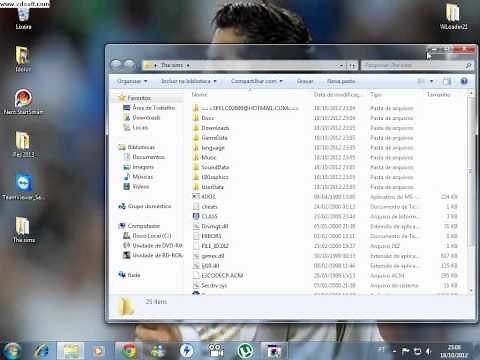Open uTorrent from the taskbar
The height and width of the screenshot is (360, 480).
245,351
